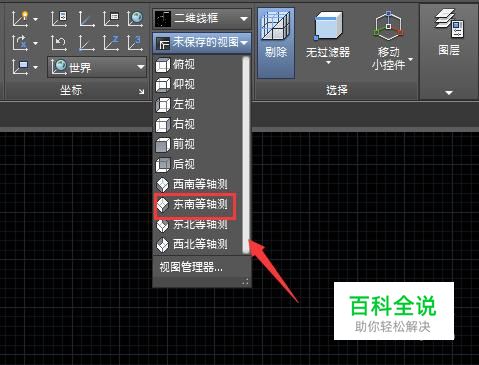
Task: Click the World UCS globe icon in top row
Action: click(136, 19)
